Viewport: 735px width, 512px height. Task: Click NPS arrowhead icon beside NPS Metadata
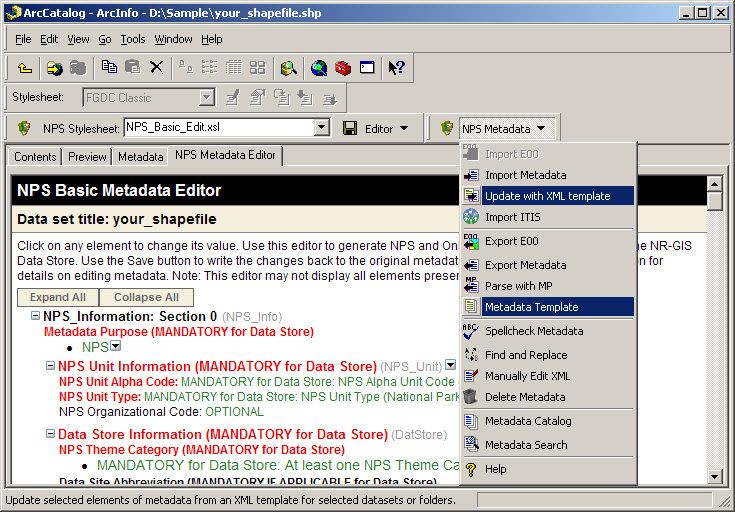[x=447, y=128]
